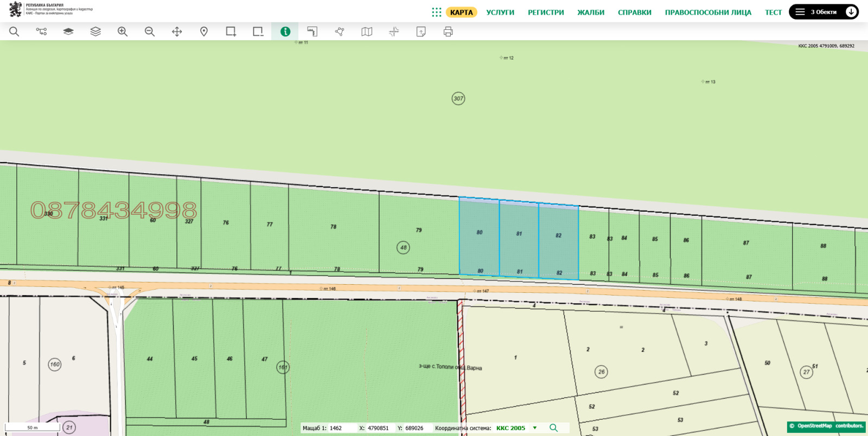Click the print map icon
Viewport: 868px width, 436px height.
(448, 31)
